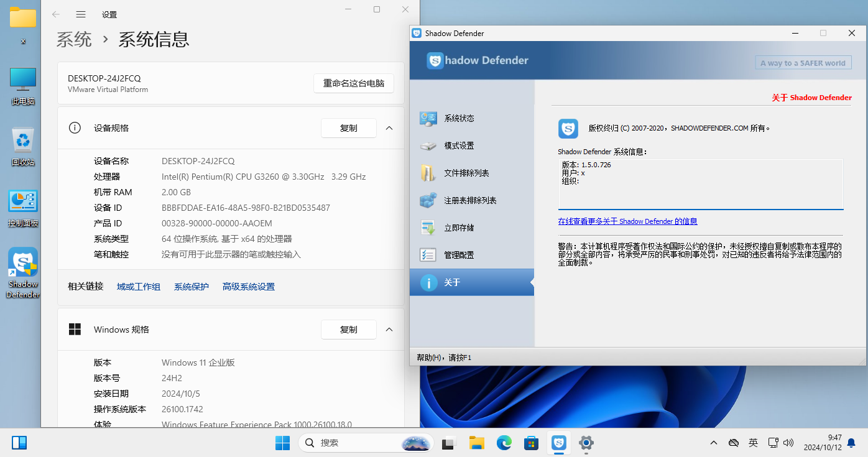Open 系统保护 link

tap(192, 287)
